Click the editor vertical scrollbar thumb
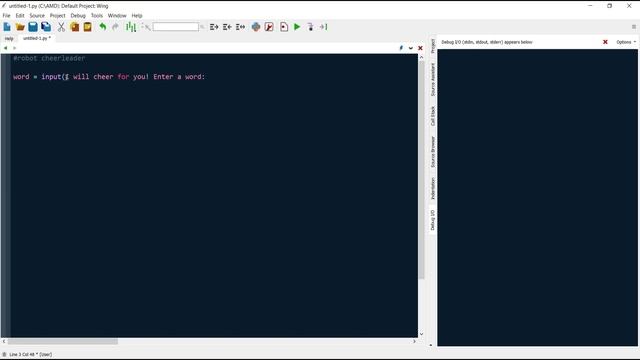The width and height of the screenshot is (640, 360). coord(421,170)
